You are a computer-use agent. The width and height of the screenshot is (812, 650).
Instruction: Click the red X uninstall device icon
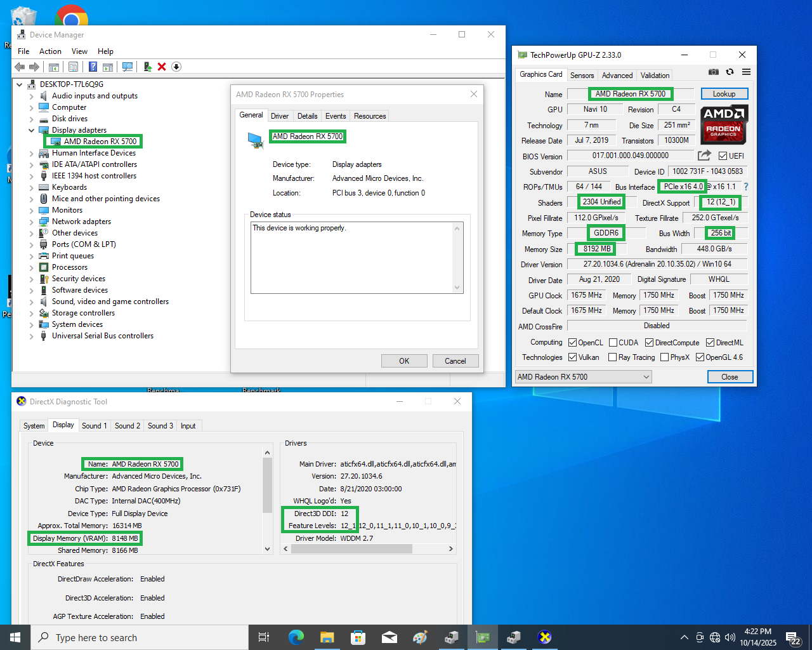coord(162,67)
